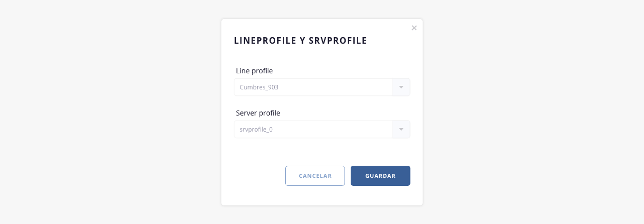Expand the Line profile options list
Image resolution: width=644 pixels, height=224 pixels.
(x=401, y=87)
